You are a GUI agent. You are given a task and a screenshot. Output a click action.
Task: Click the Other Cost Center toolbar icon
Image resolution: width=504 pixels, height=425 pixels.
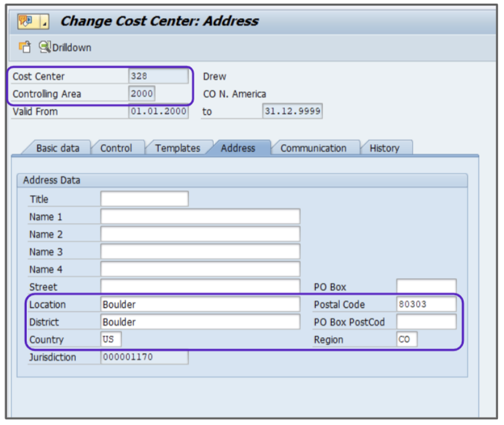pyautogui.click(x=24, y=48)
